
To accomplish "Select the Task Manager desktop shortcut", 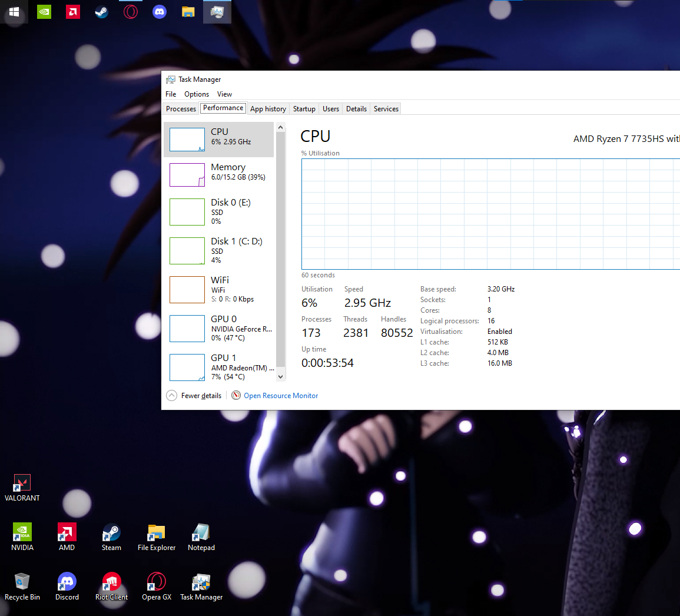I will [201, 587].
